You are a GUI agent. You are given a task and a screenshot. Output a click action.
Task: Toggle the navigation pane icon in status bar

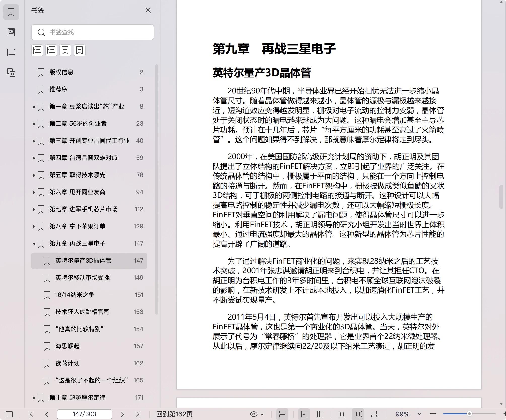point(9,414)
